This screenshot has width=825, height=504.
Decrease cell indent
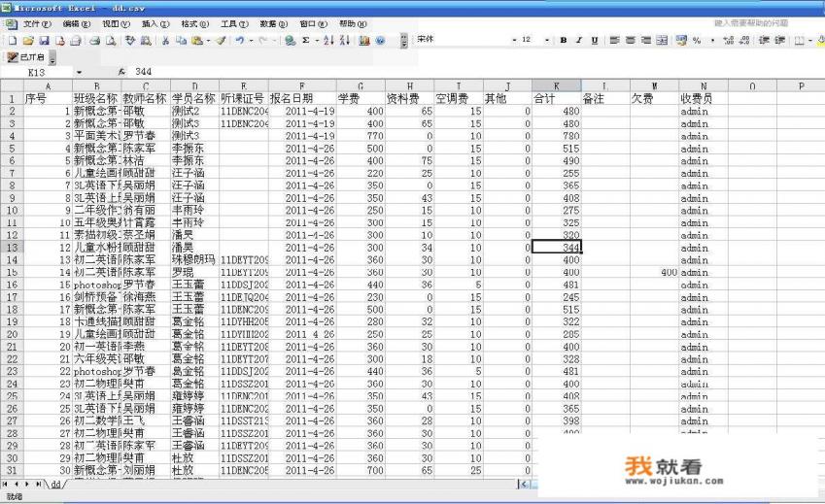click(764, 40)
